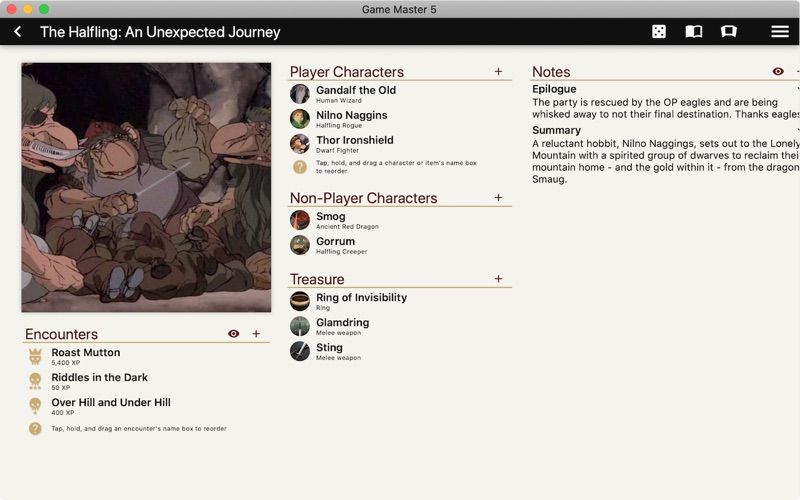Open Gandalf the Old character
This screenshot has height=500, width=800.
pyautogui.click(x=356, y=90)
